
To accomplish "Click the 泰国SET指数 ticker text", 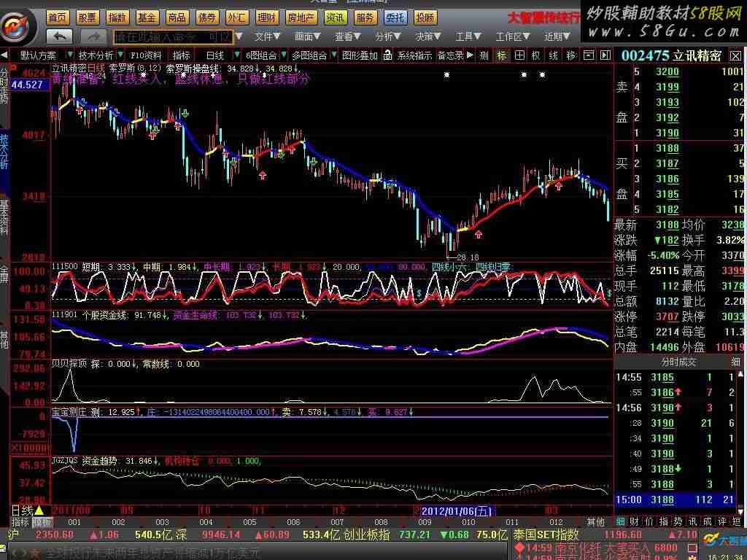I will (x=546, y=534).
